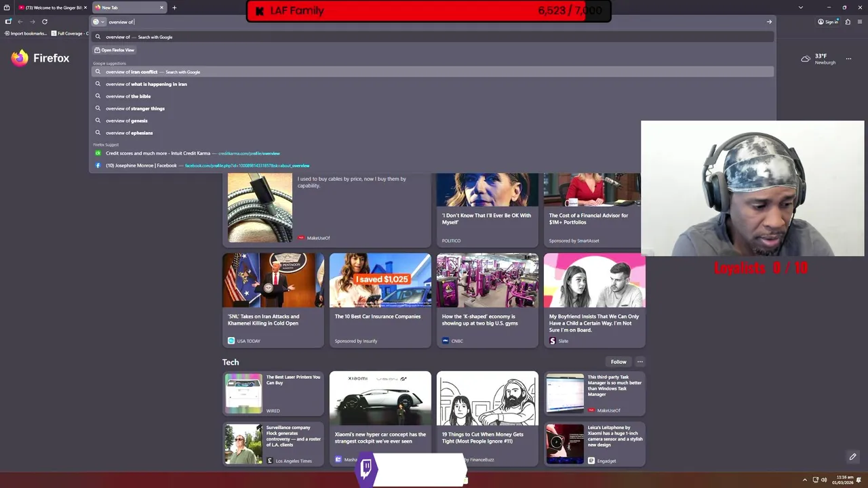Choose suggestion overview of stranger things
This screenshot has width=868, height=488.
(x=433, y=108)
